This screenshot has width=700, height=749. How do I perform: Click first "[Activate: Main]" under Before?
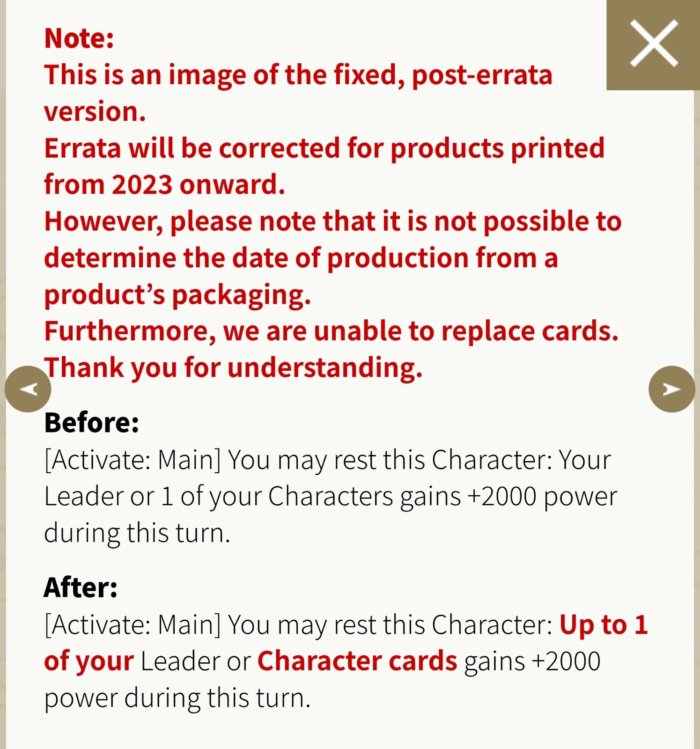(x=133, y=460)
